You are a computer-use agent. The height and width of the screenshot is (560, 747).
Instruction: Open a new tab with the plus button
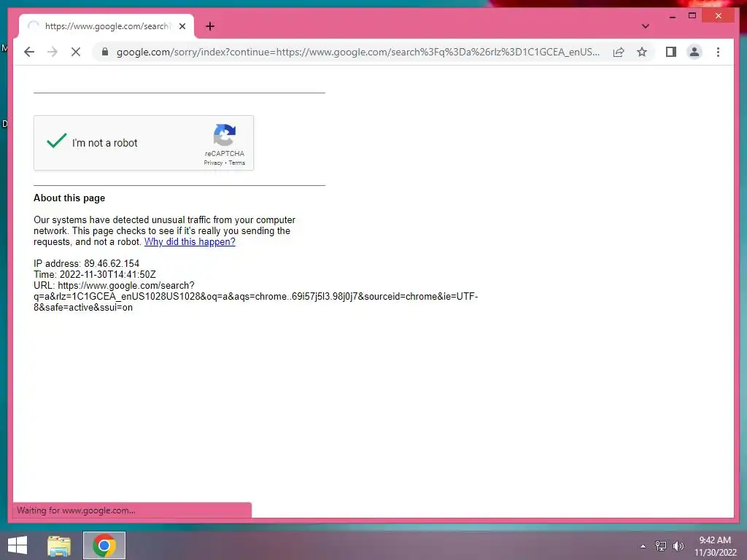(x=210, y=26)
